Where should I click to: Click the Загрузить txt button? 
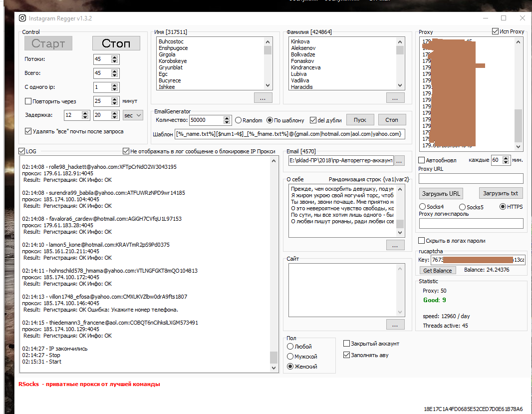point(501,193)
